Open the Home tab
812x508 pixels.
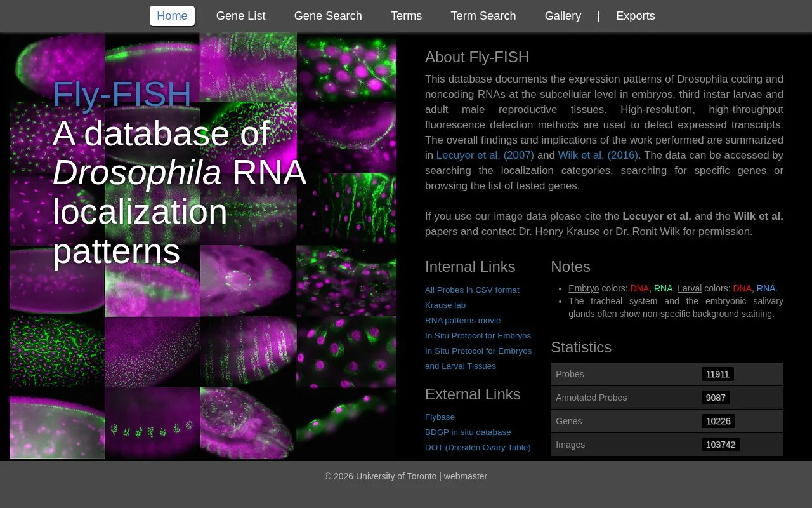tap(172, 16)
